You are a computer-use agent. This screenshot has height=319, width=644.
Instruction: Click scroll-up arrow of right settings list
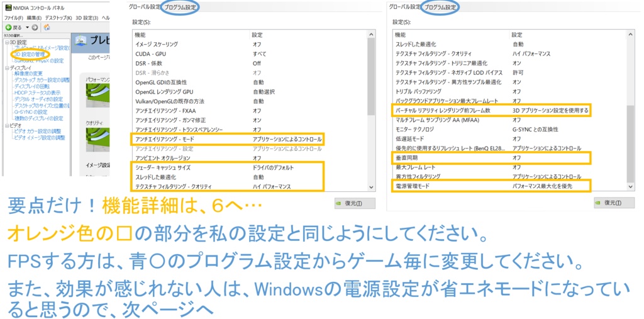[630, 35]
